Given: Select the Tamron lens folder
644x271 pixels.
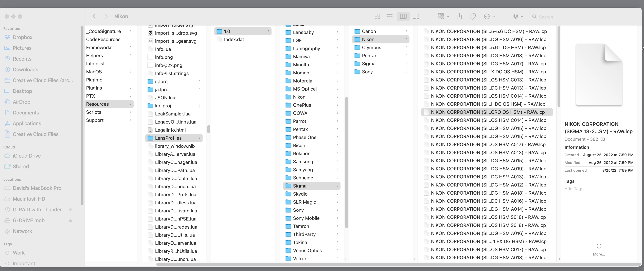Looking at the screenshot, I should pyautogui.click(x=301, y=226).
